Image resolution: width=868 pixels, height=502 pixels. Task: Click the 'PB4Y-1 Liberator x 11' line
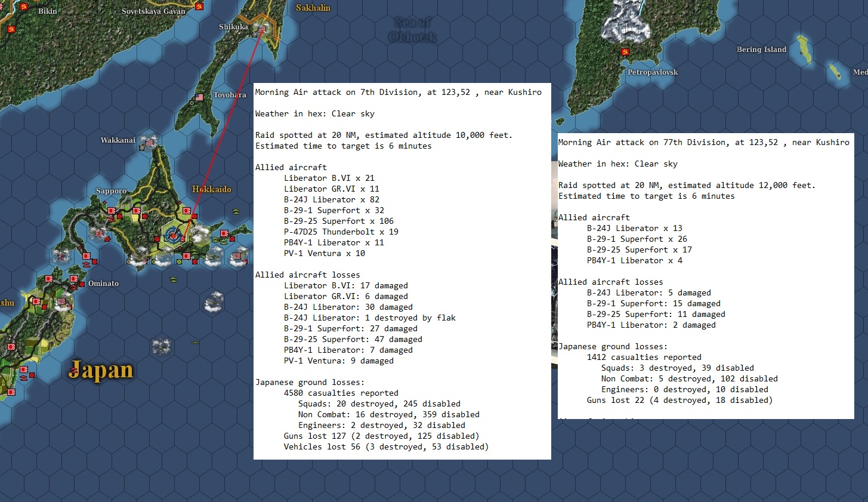pos(334,242)
